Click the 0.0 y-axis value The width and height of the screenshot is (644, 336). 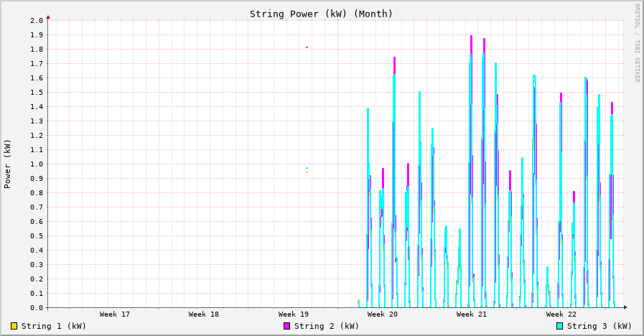coord(36,308)
